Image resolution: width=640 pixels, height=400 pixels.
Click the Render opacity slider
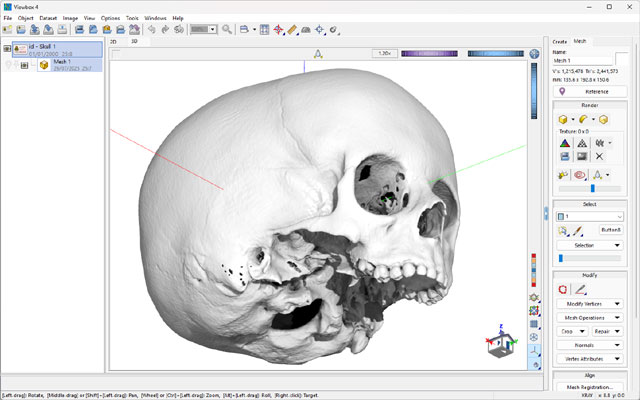pyautogui.click(x=590, y=187)
